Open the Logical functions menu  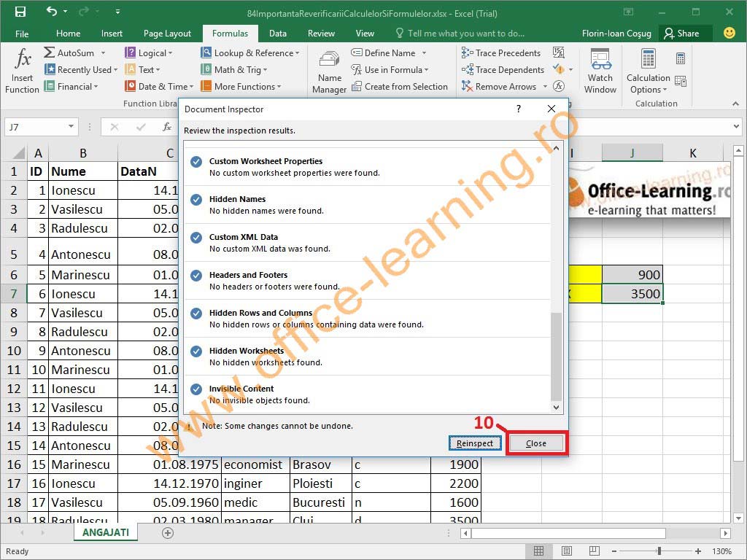coord(149,52)
